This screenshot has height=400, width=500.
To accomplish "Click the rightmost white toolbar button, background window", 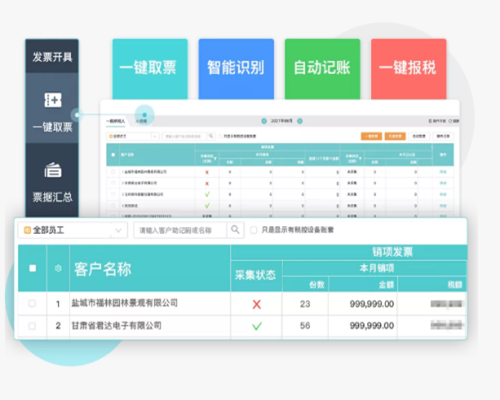I will tap(443, 136).
